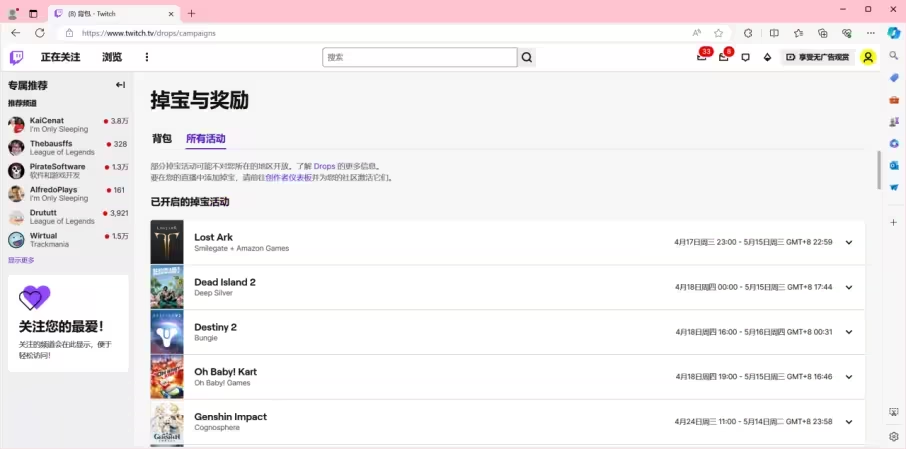Collapse the recommended channels sidebar

click(120, 85)
